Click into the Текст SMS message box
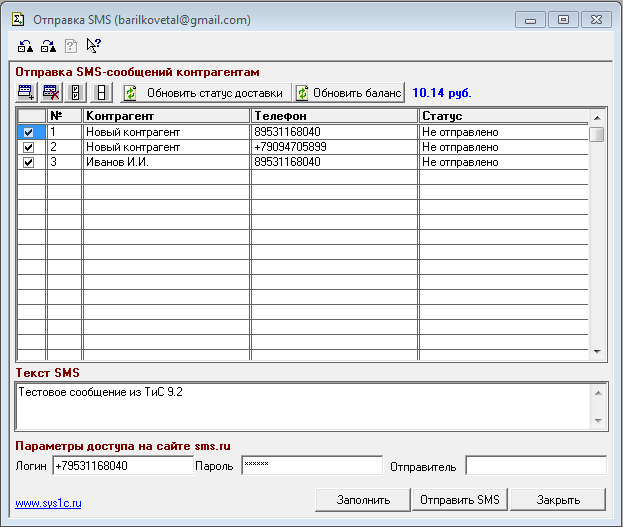 click(x=300, y=405)
